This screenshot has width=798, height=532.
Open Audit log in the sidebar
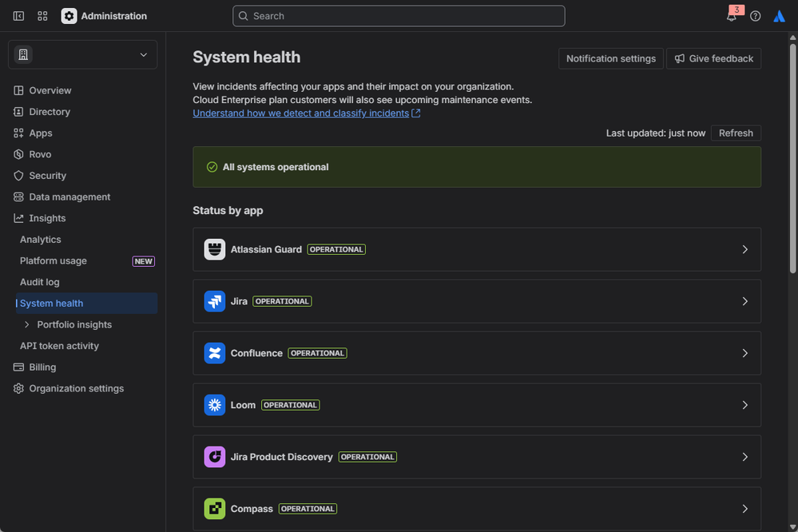click(x=86, y=282)
